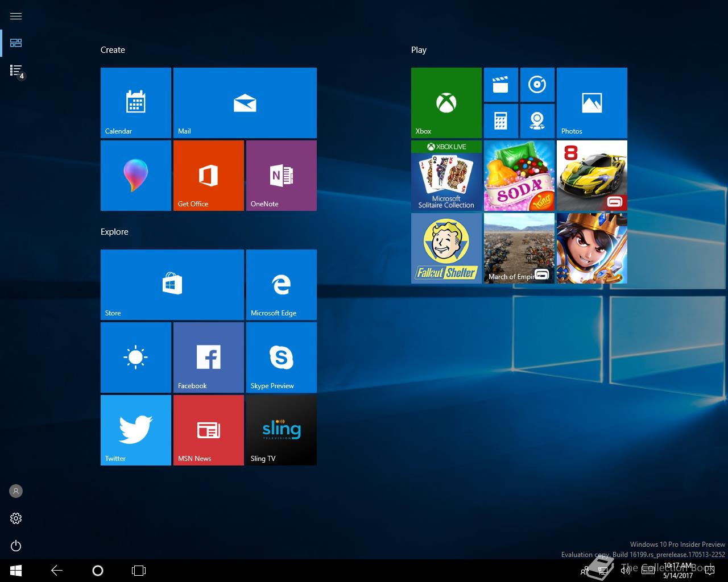Viewport: 728px width, 582px height.
Task: Launch Royal Revolt game tile
Action: [592, 248]
